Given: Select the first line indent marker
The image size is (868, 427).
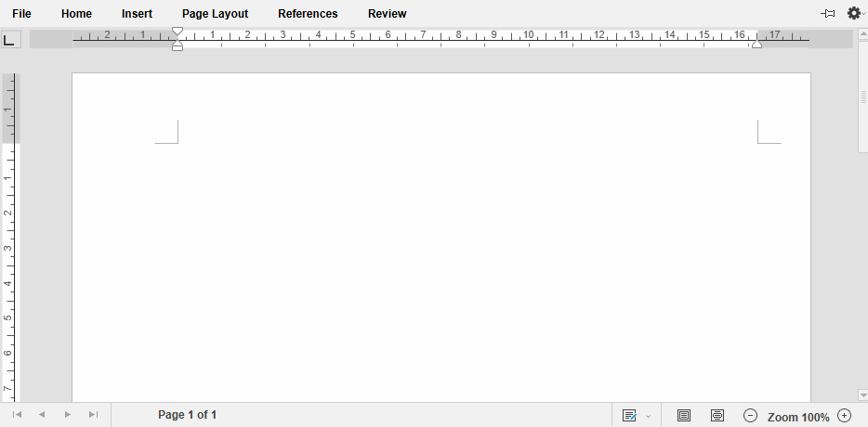Looking at the screenshot, I should (x=178, y=31).
